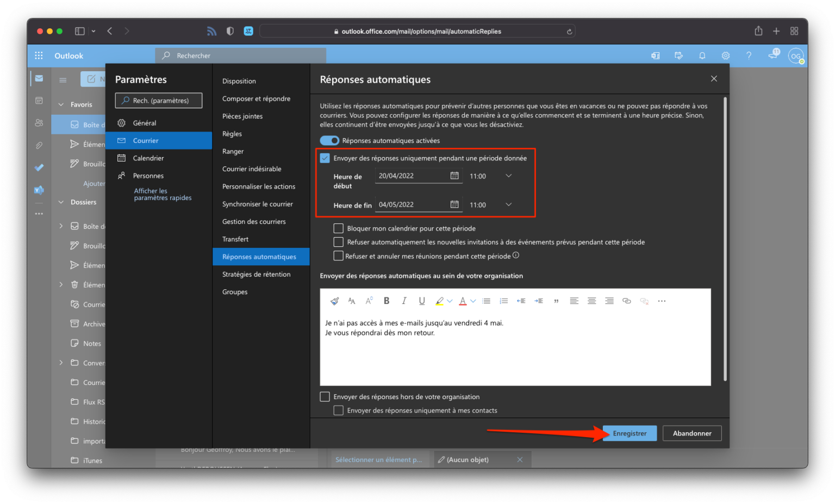The width and height of the screenshot is (835, 504).
Task: Align text left
Action: (x=574, y=301)
